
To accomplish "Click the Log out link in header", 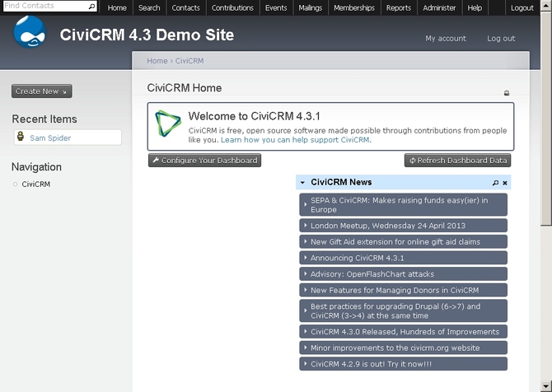I will pyautogui.click(x=501, y=39).
